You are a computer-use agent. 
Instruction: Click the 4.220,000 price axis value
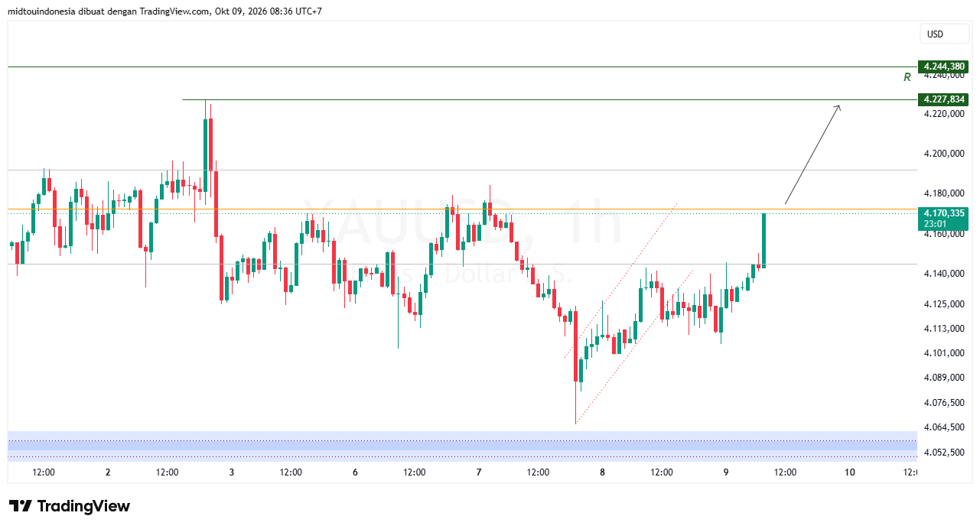pos(944,114)
